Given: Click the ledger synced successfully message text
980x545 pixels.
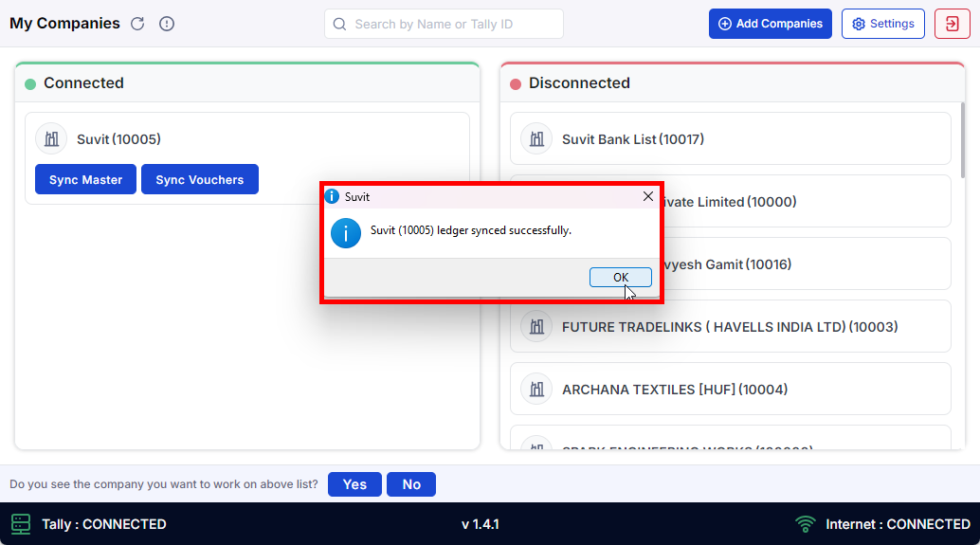Looking at the screenshot, I should coord(471,230).
